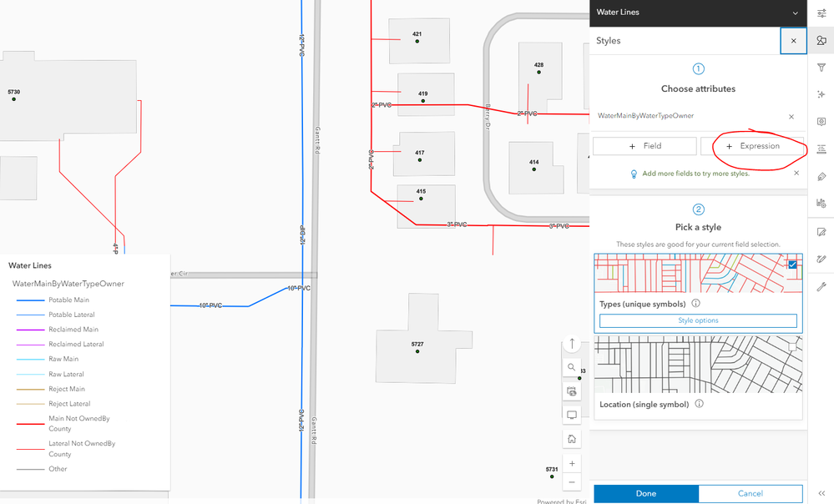Click the lightbulb tip icon
The image size is (834, 504).
(634, 174)
